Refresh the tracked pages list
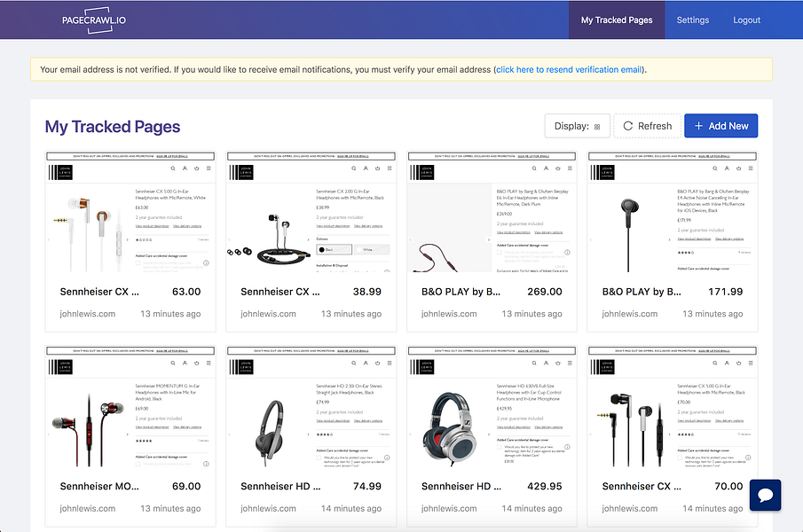803x532 pixels. (648, 126)
